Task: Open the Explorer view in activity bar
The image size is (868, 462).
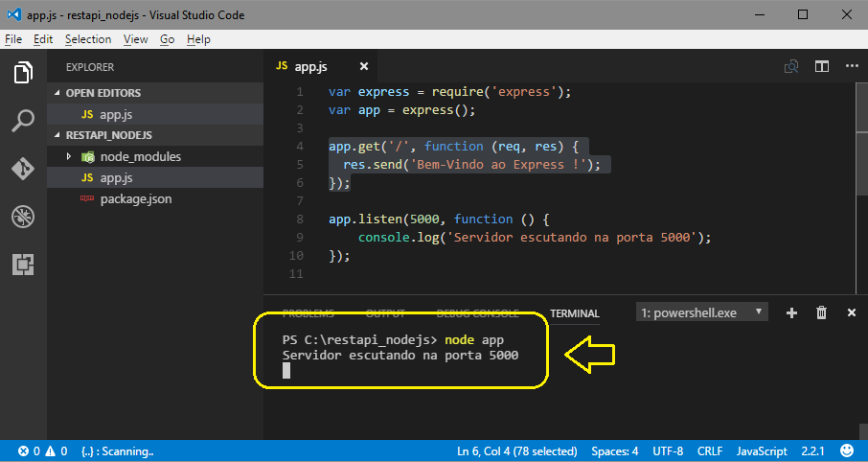Action: tap(23, 73)
